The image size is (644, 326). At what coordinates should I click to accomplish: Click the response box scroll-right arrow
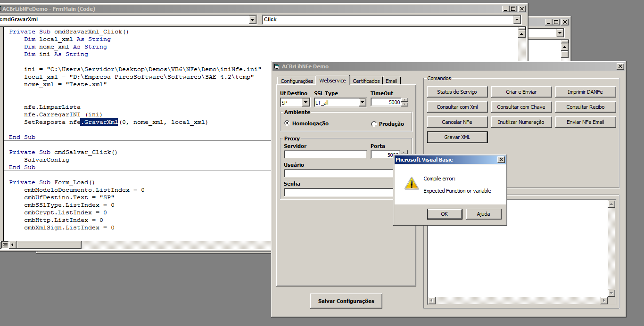[x=604, y=301]
